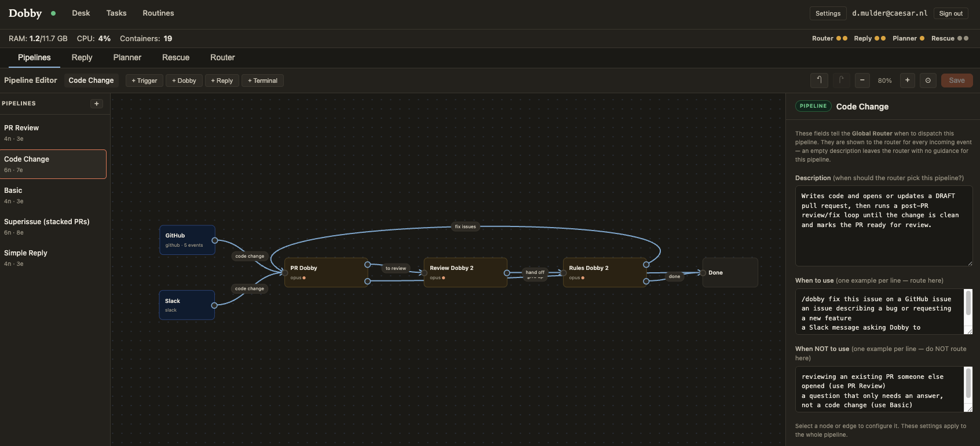Save the pipeline
Screen dimensions: 980x446
(957, 81)
